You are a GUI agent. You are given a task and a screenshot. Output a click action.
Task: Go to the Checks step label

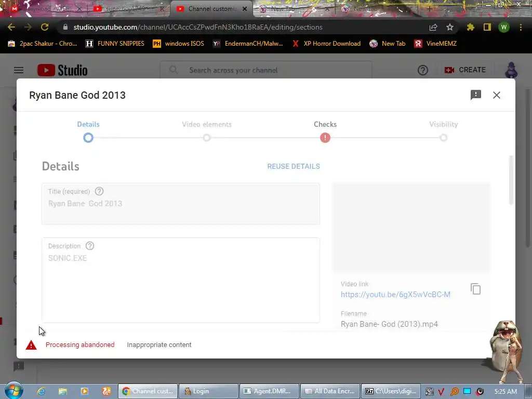pyautogui.click(x=325, y=124)
